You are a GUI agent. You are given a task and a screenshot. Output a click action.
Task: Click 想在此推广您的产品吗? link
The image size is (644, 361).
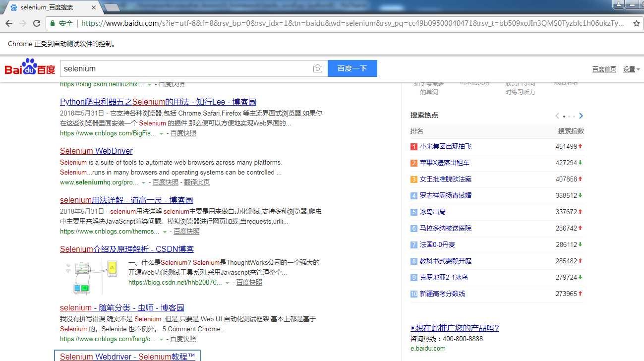click(455, 328)
